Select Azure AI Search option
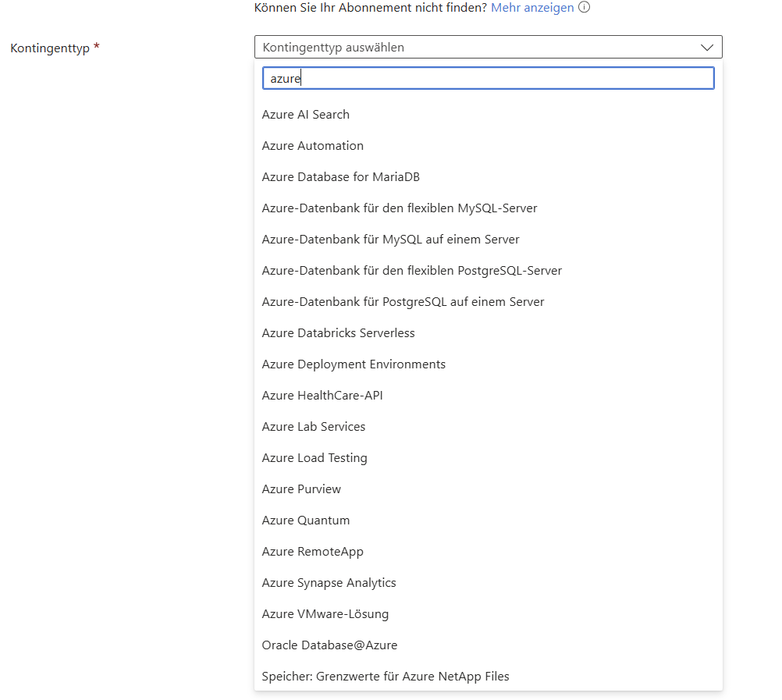Image resolution: width=782 pixels, height=700 pixels. 489,115
